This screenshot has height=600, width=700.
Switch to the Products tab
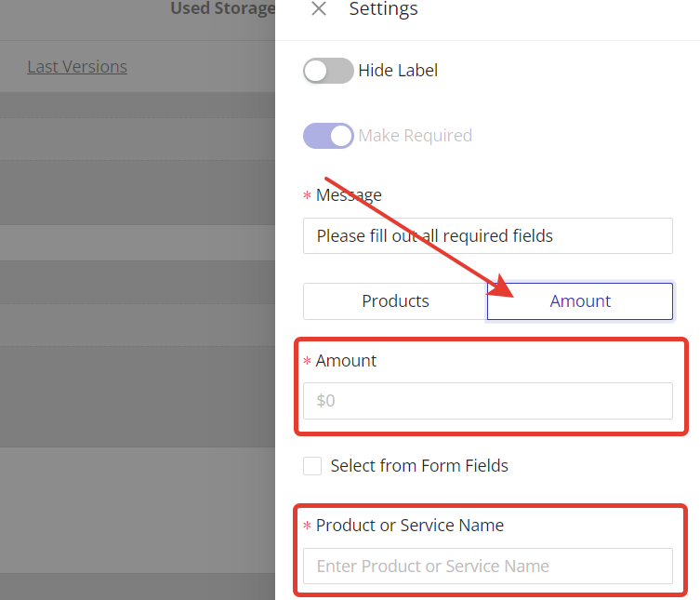[395, 301]
